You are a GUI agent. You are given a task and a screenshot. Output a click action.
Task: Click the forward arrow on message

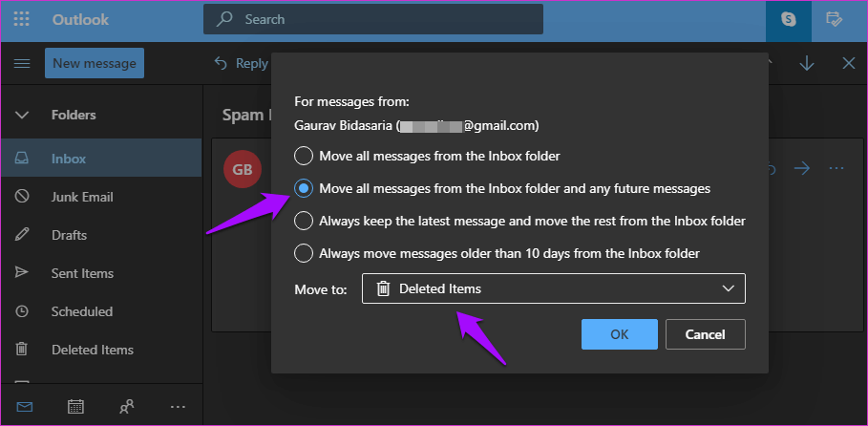click(801, 168)
